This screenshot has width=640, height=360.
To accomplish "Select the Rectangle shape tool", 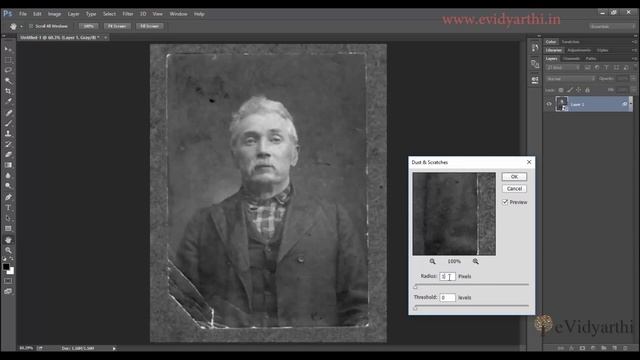I will pos(8,229).
